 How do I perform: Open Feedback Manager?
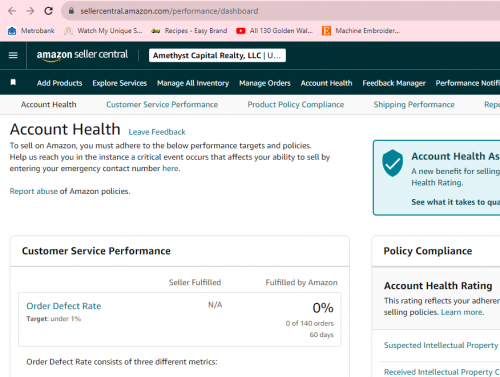[x=394, y=83]
